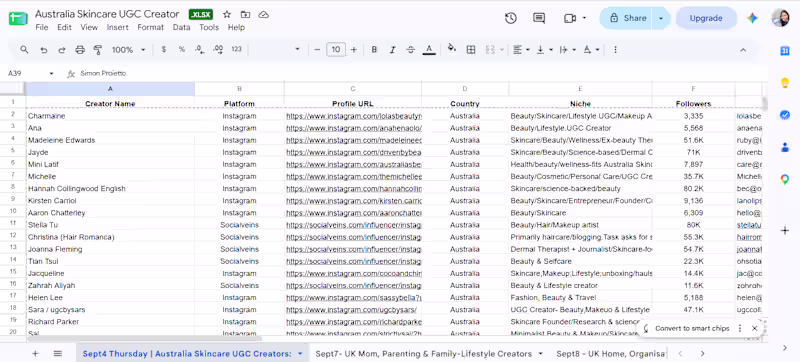Open Madeleine Edwards Instagram profile link
Screen dimensions: 800x362
[354, 140]
